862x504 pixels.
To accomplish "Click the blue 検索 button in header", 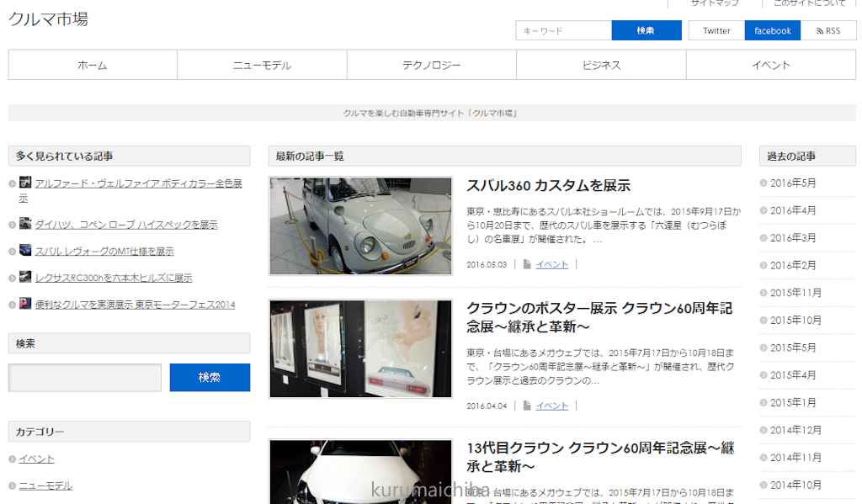I will pos(646,31).
